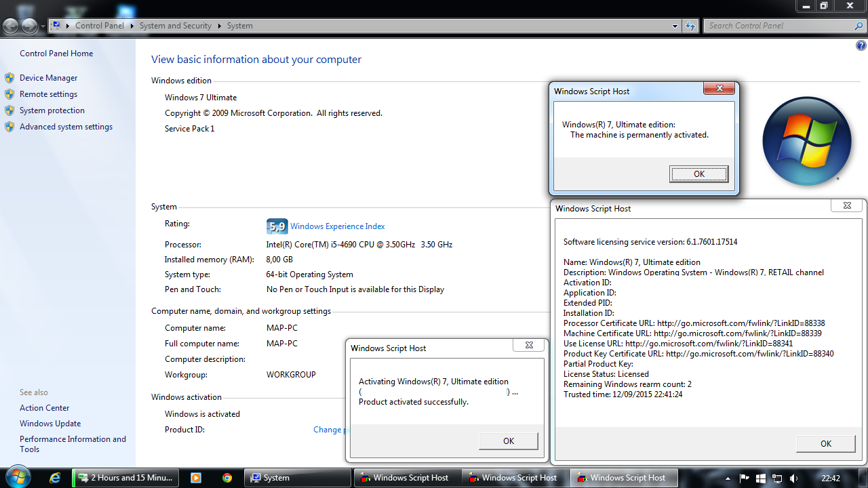Screen dimensions: 868x488
Task: Click the Service Pack 1 text
Action: point(189,129)
